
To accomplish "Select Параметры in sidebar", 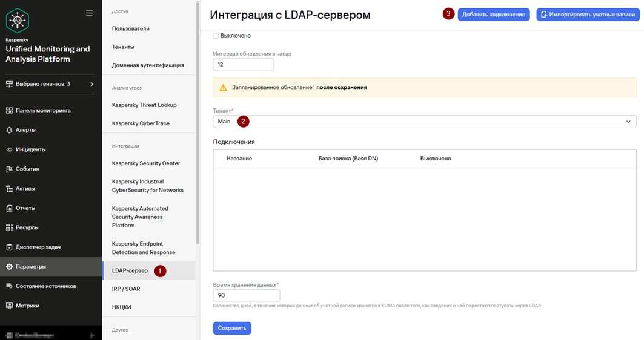I will pyautogui.click(x=51, y=267).
